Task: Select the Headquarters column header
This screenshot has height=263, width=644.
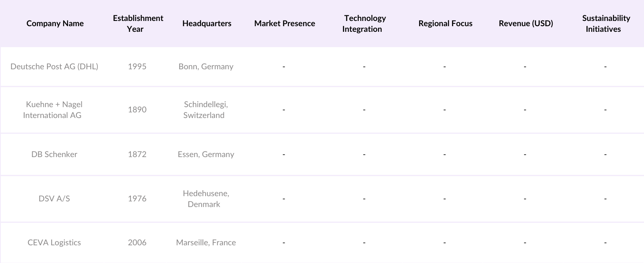Action: [x=206, y=23]
